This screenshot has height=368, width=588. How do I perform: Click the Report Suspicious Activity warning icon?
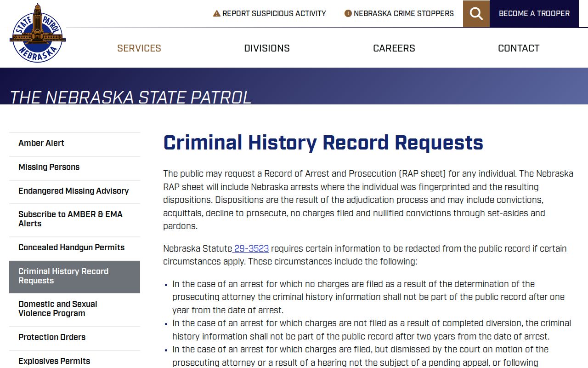click(217, 14)
